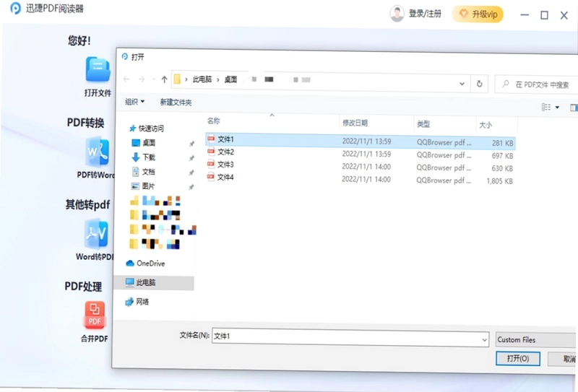This screenshot has width=578, height=392.
Task: Expand the address bar history dropdown
Action: [462, 84]
